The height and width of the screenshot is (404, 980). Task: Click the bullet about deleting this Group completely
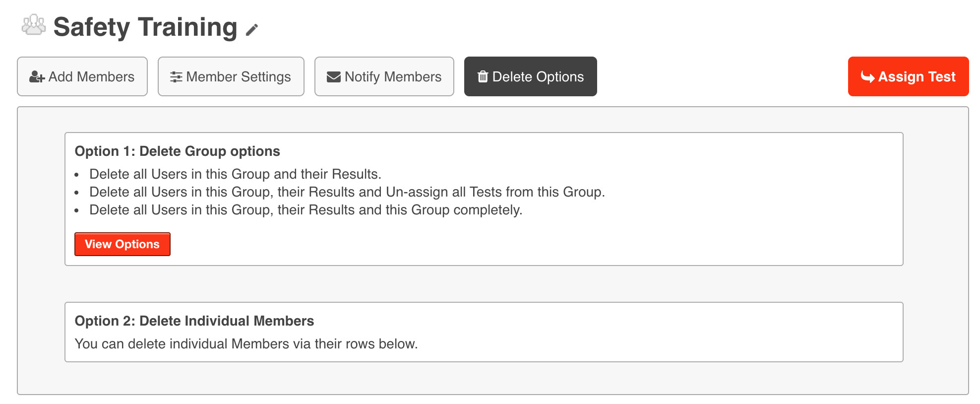(x=306, y=210)
